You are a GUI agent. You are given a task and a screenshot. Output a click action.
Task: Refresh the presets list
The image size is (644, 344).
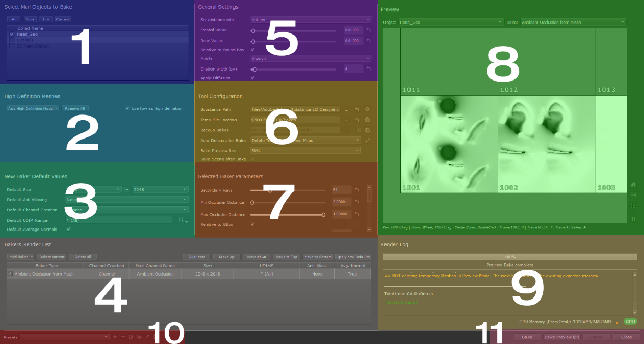tap(131, 337)
